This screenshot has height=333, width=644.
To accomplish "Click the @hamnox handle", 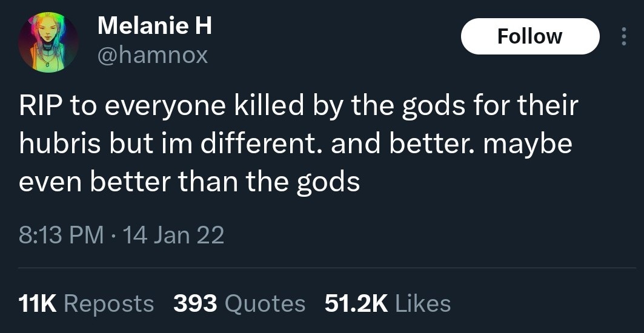I will [x=152, y=56].
